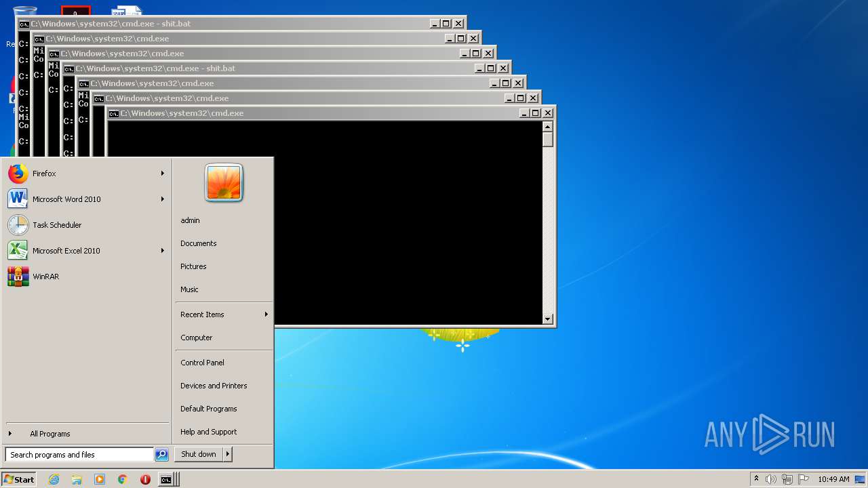The height and width of the screenshot is (488, 868).
Task: Click the cmd taskbar button
Action: [x=167, y=479]
